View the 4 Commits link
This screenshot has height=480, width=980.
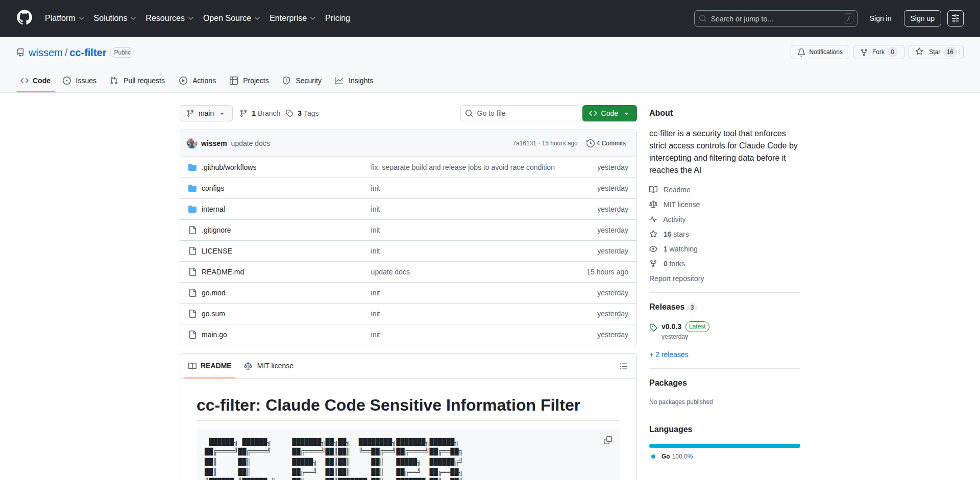click(606, 143)
